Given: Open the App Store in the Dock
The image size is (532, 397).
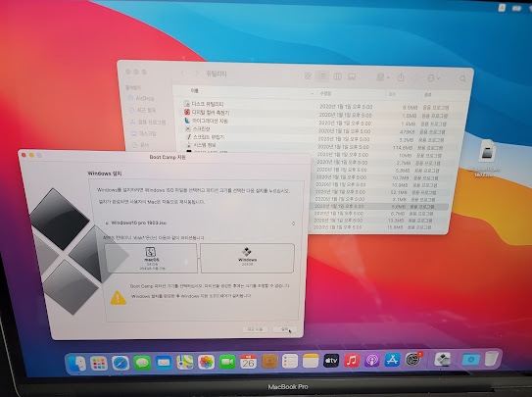Looking at the screenshot, I should [392, 360].
